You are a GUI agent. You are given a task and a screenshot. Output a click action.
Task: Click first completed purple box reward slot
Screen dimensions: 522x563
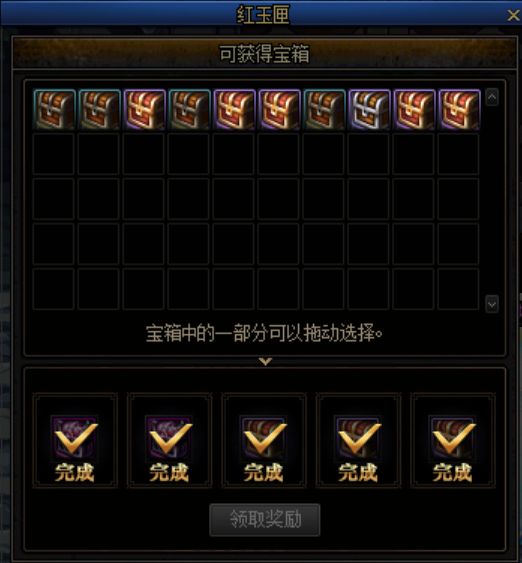pos(75,440)
